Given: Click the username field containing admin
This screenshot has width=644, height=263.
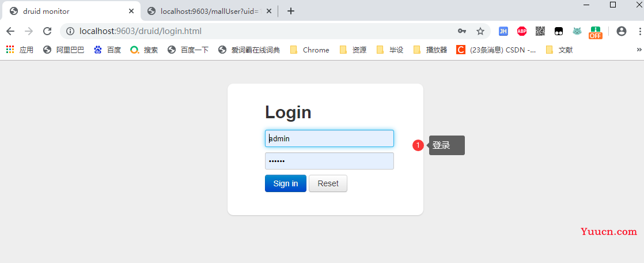Looking at the screenshot, I should coord(329,138).
